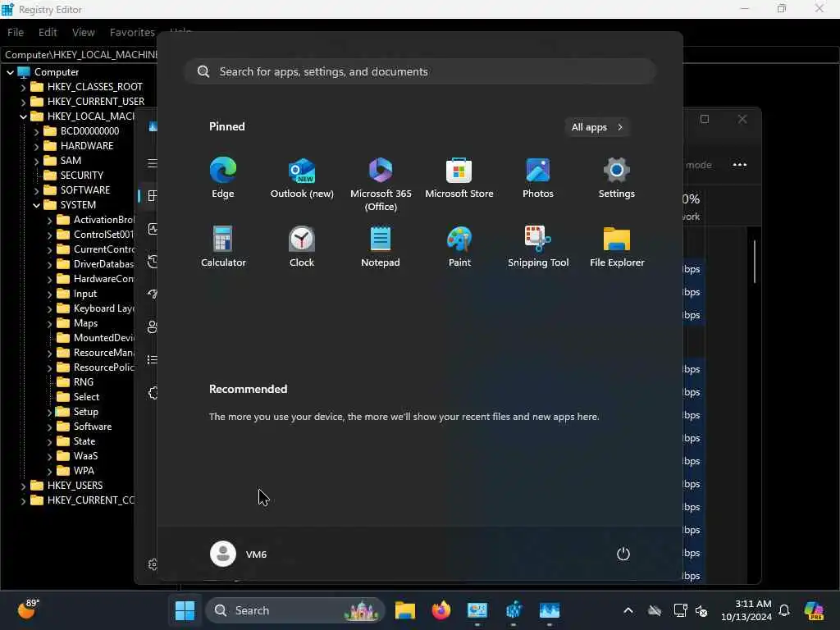
Task: Select the BCD00000000 key
Action: pyautogui.click(x=89, y=131)
